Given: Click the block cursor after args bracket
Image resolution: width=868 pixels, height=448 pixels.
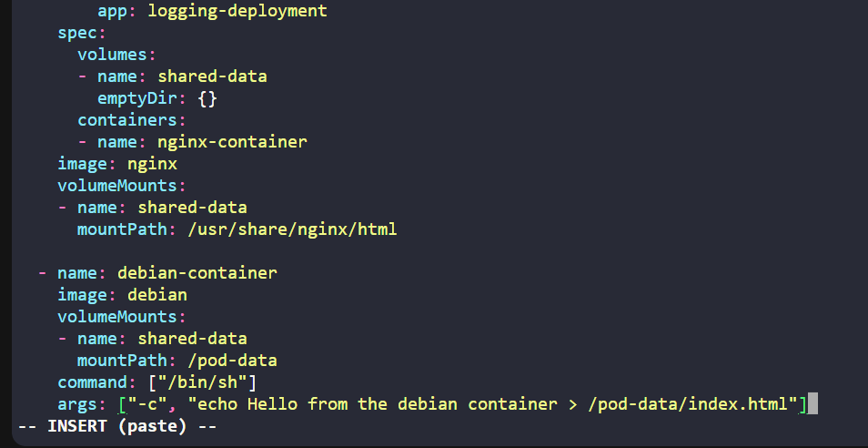Looking at the screenshot, I should (812, 403).
